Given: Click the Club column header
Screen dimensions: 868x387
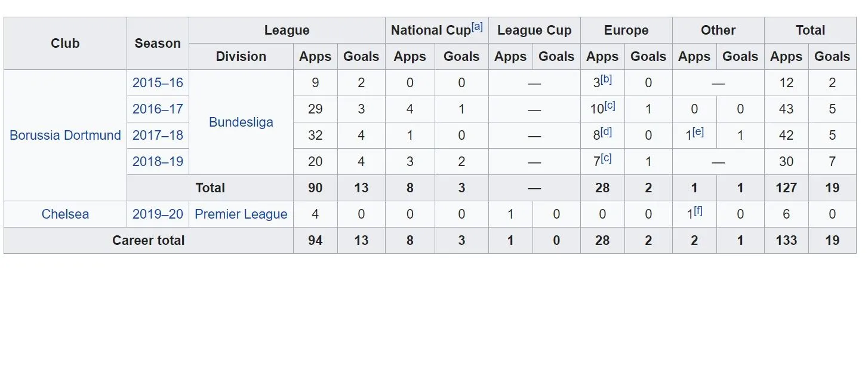Looking at the screenshot, I should click(x=65, y=44).
